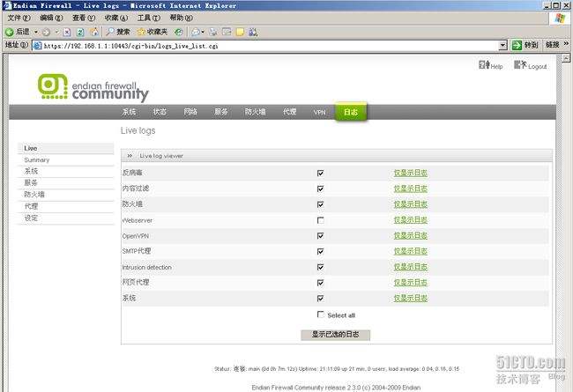Click the page icon in address bar
Screen dimensions: 573x392
(37, 46)
